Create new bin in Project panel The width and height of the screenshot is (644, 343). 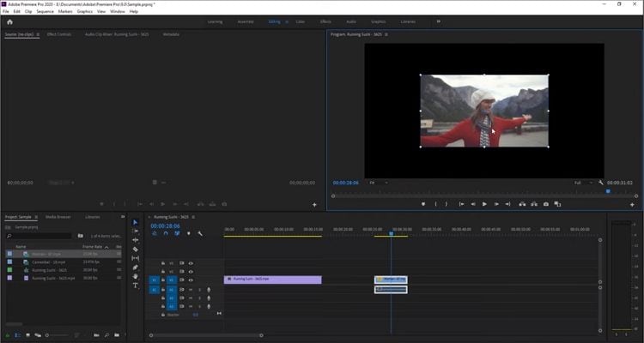tap(117, 335)
